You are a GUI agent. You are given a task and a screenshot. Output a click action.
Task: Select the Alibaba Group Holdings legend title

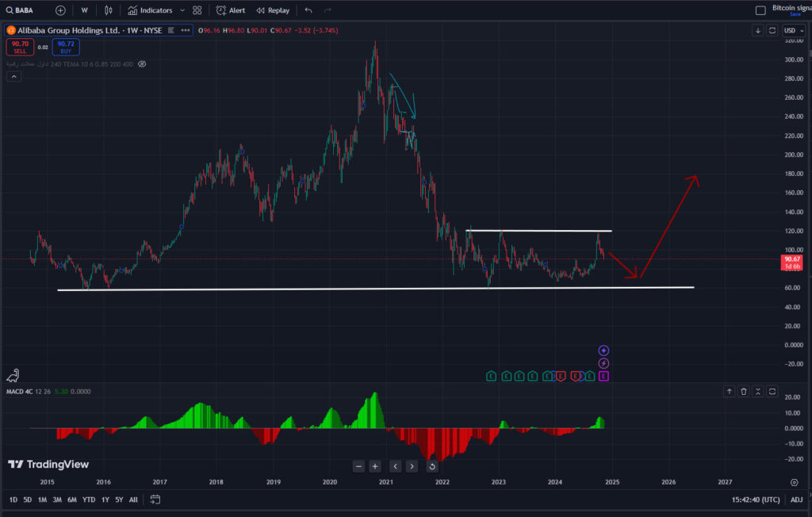pos(90,31)
